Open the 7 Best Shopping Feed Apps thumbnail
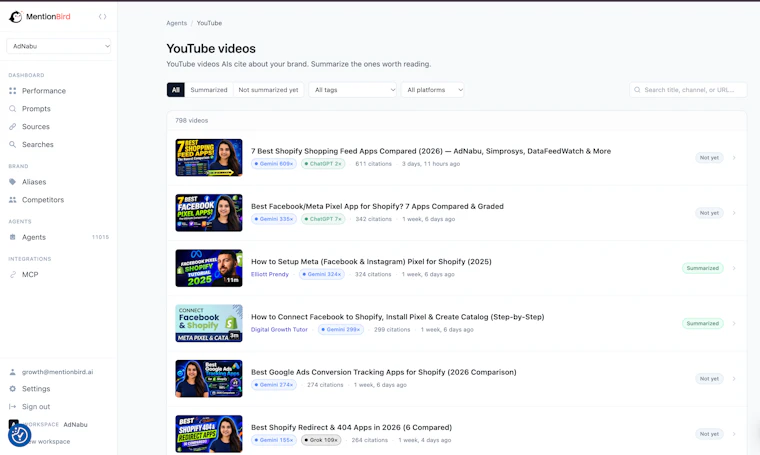Viewport: 760px width, 455px height. (x=209, y=157)
